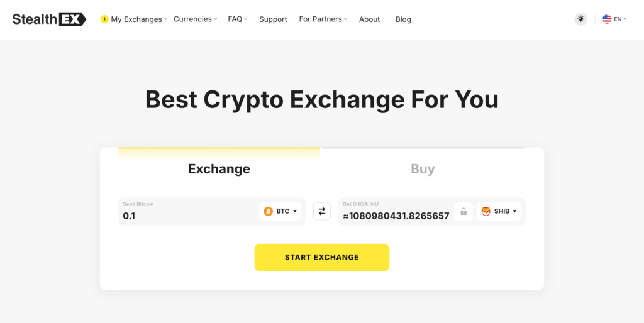Toggle the dark/light theme switch
The width and height of the screenshot is (644, 323).
tap(580, 19)
